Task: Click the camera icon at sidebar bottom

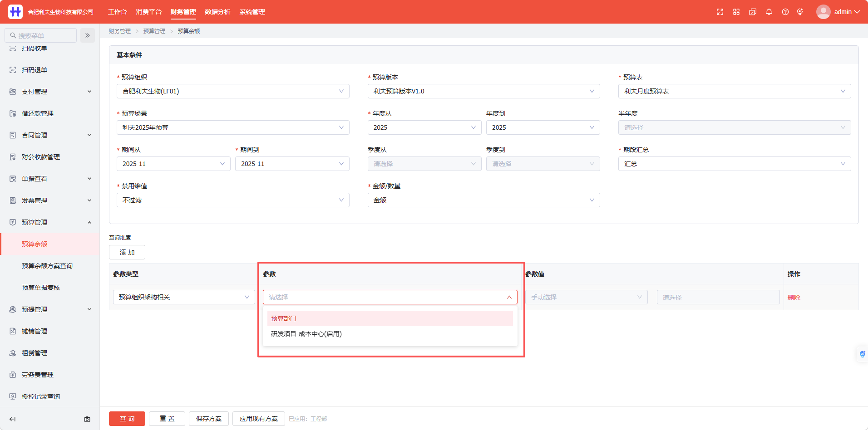Action: point(87,419)
